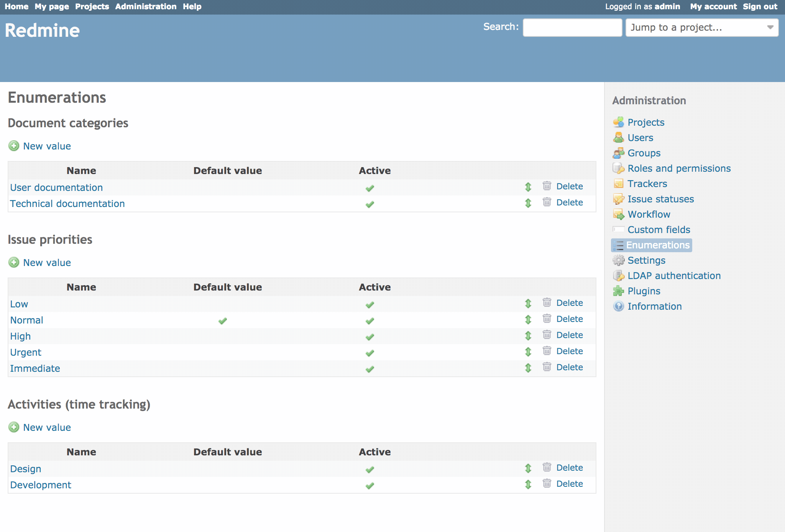The image size is (785, 532).
Task: Open the Design activity entry
Action: pyautogui.click(x=26, y=469)
